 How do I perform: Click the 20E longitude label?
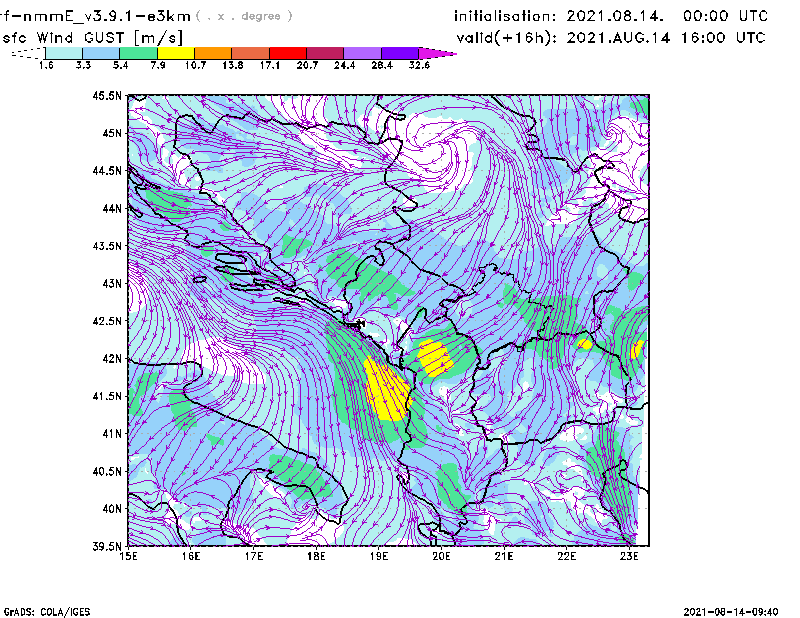441,556
